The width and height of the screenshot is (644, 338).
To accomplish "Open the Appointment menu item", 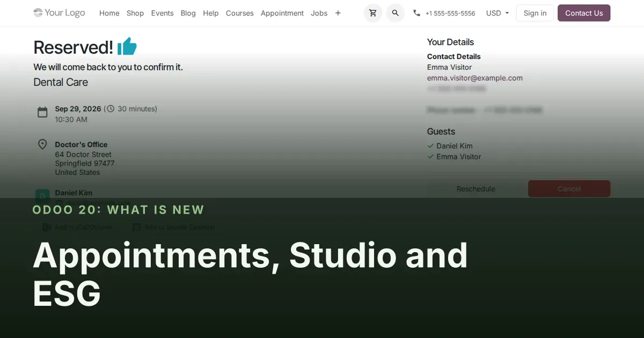I will click(282, 13).
